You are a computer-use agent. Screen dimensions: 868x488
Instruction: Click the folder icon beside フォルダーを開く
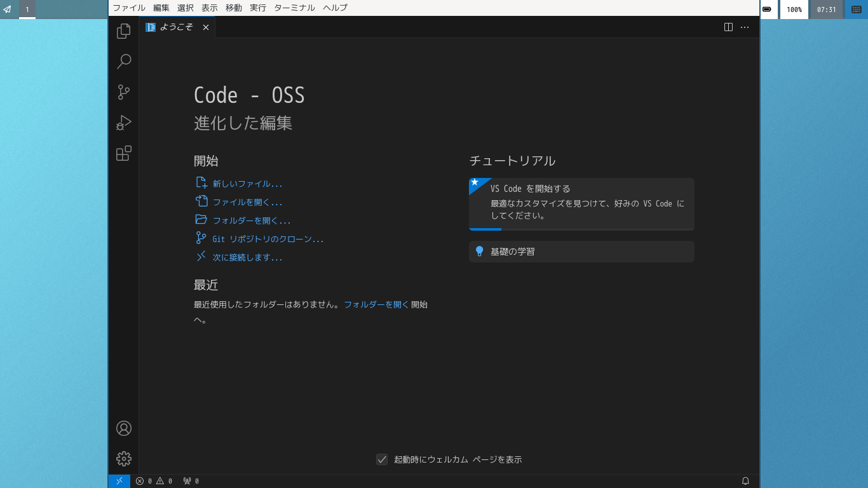pyautogui.click(x=201, y=220)
